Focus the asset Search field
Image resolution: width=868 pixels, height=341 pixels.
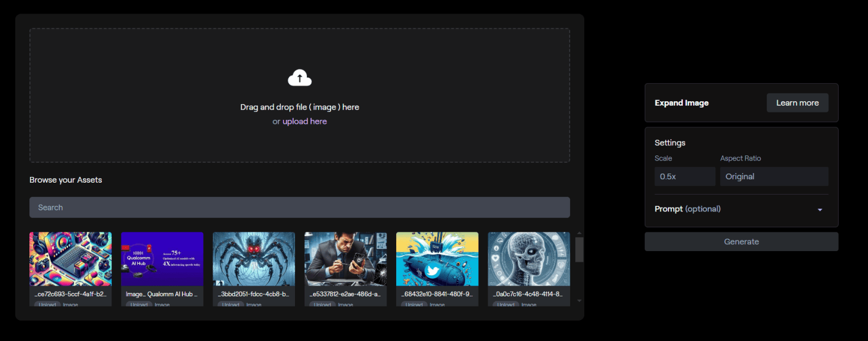[x=300, y=208]
